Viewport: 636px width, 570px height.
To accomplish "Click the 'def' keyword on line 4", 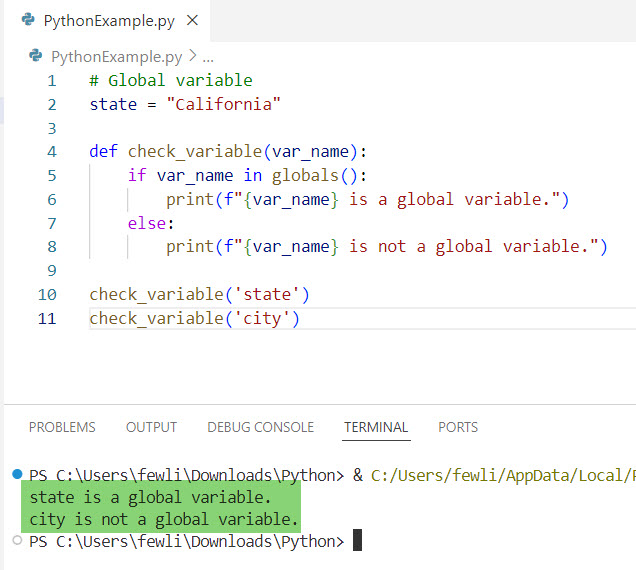I will (103, 152).
